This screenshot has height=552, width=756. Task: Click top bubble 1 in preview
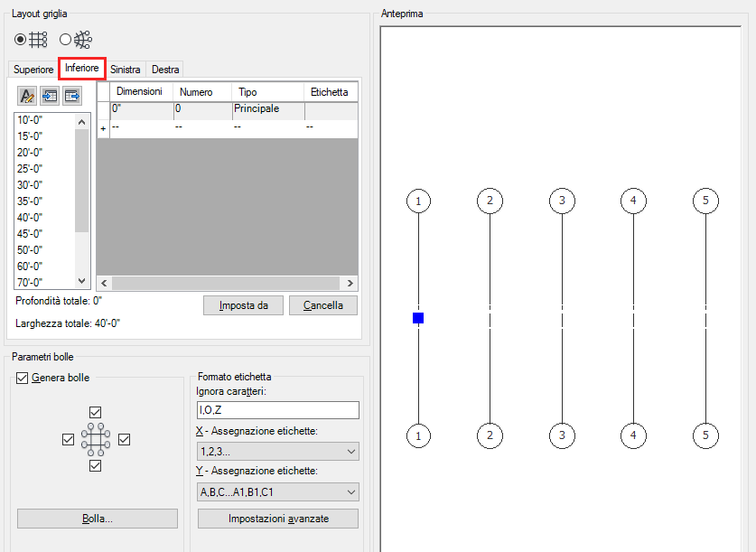pos(418,201)
